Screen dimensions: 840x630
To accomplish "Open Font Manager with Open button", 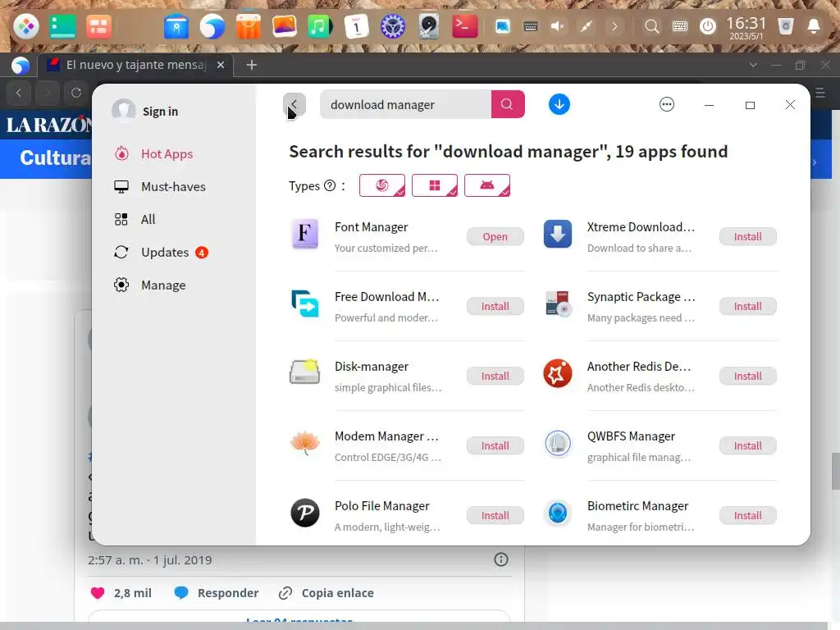I will pyautogui.click(x=495, y=237).
